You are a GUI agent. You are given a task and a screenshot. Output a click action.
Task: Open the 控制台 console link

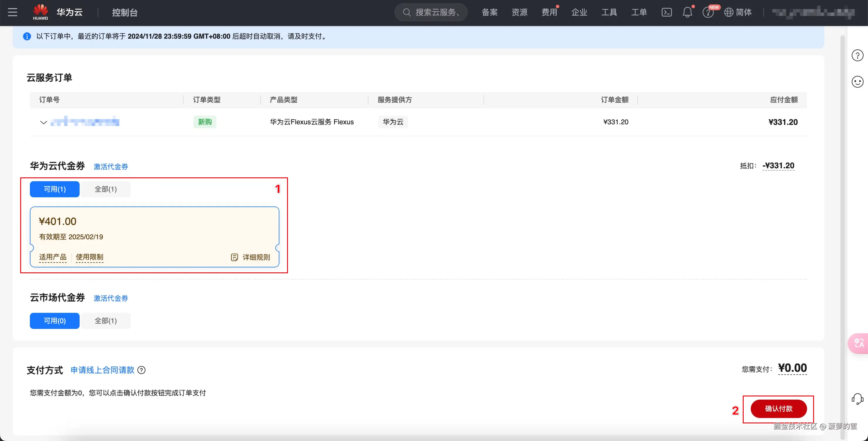[x=125, y=13]
